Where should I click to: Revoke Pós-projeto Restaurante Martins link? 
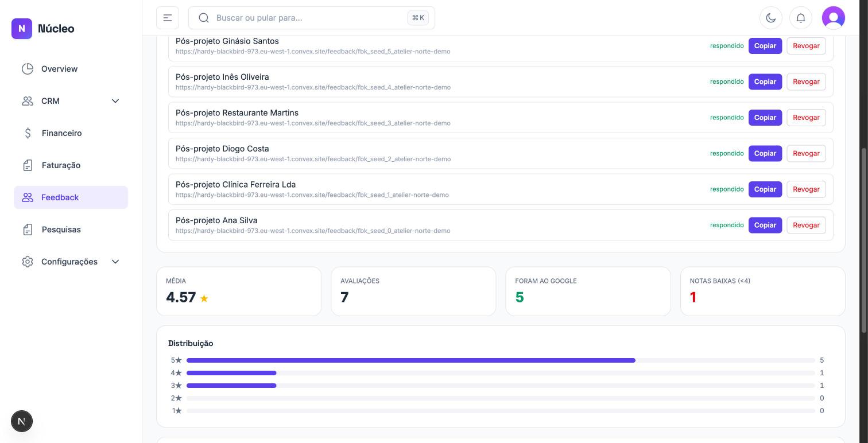tap(806, 118)
